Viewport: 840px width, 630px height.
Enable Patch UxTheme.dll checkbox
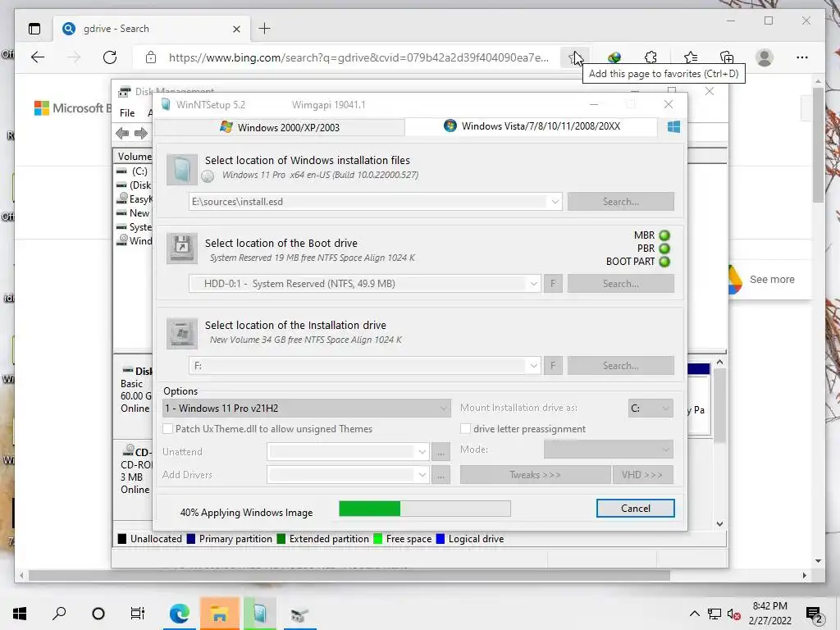(x=167, y=428)
